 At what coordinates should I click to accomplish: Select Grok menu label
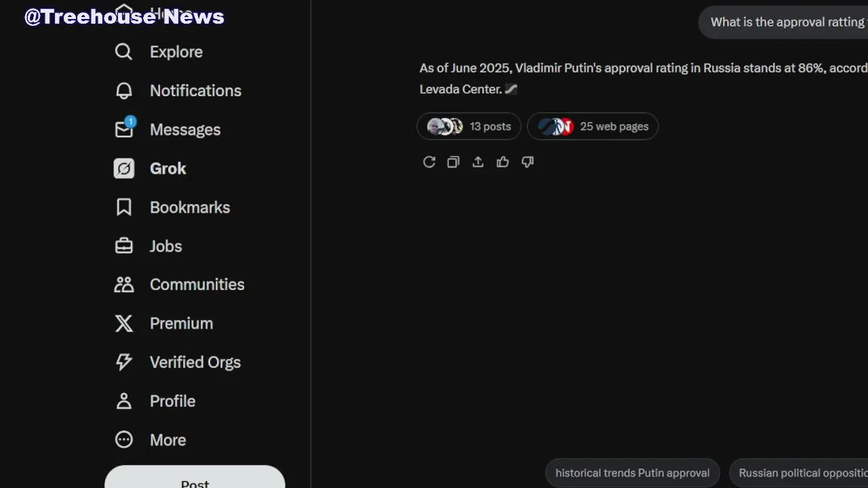(168, 168)
